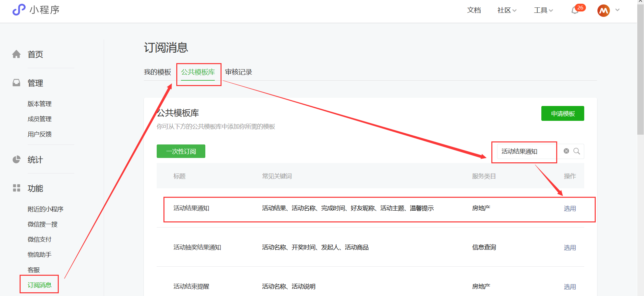644x296 pixels.
Task: Switch to the 审核记录 tab
Action: click(238, 72)
